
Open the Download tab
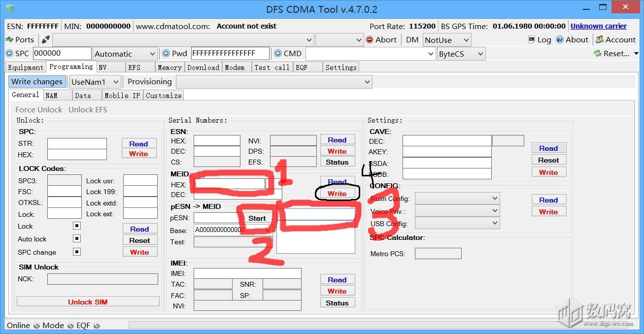coord(203,67)
